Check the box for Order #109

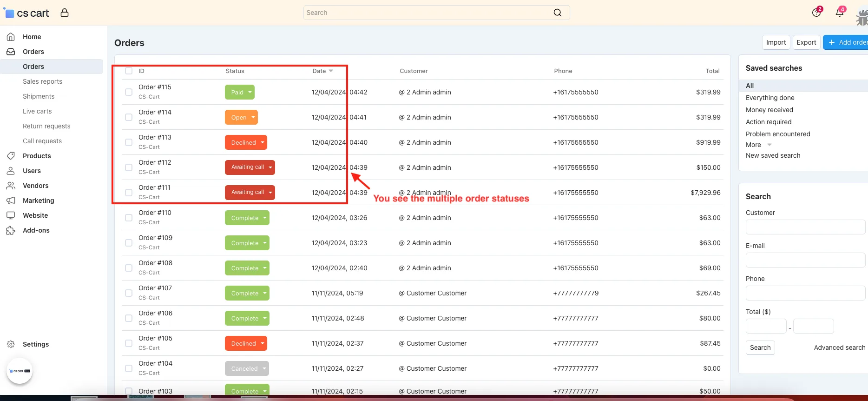click(x=129, y=243)
